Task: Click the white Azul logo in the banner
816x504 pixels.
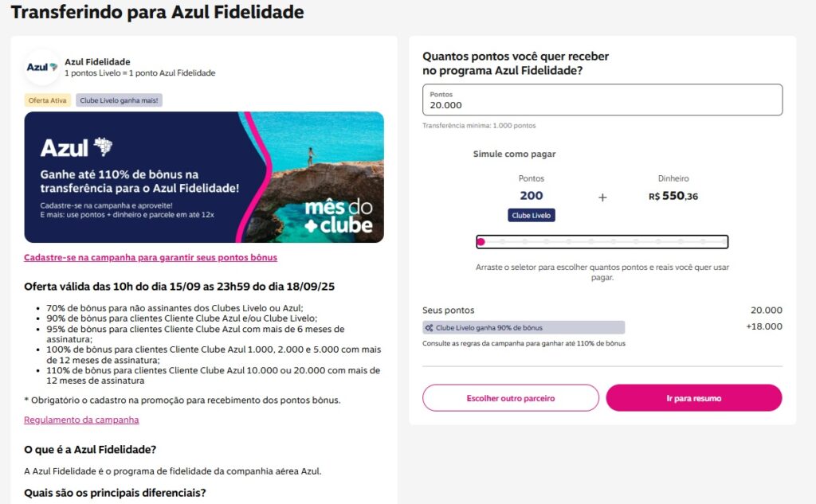Action: point(76,147)
